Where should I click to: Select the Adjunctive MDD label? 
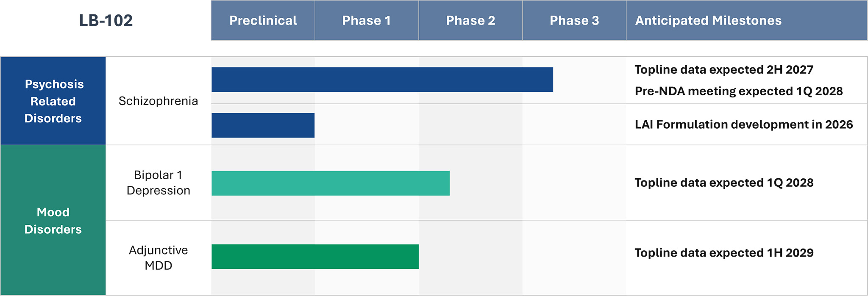tap(158, 257)
